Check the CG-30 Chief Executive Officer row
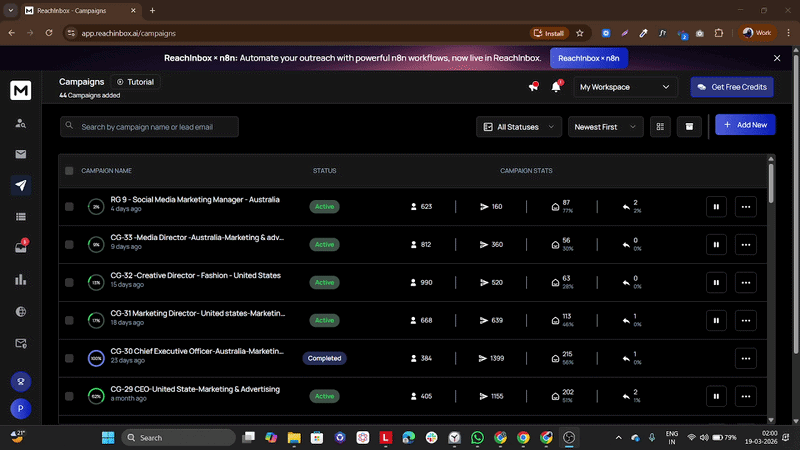The width and height of the screenshot is (800, 450). [69, 358]
